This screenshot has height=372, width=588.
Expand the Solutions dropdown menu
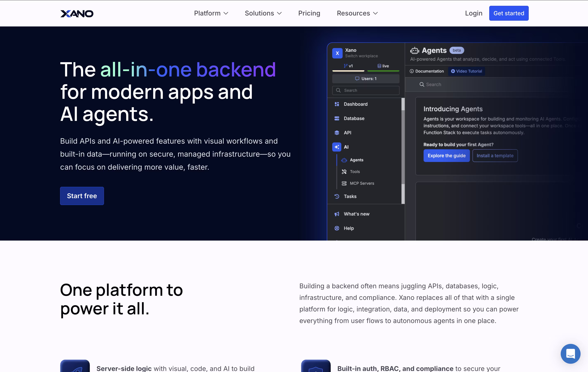click(263, 13)
